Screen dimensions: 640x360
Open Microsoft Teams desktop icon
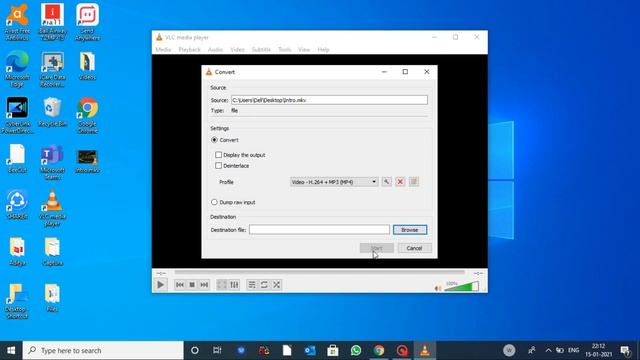point(52,162)
